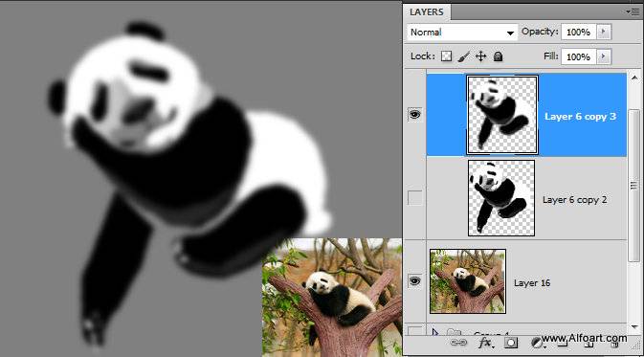Open the Opacity slider arrow
This screenshot has width=644, height=357.
point(604,32)
